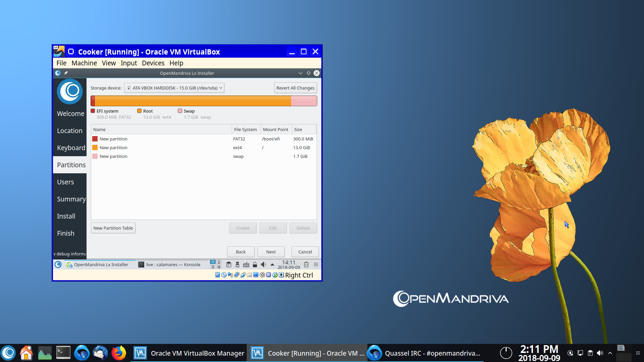Open VirtualBox File menu

point(61,63)
